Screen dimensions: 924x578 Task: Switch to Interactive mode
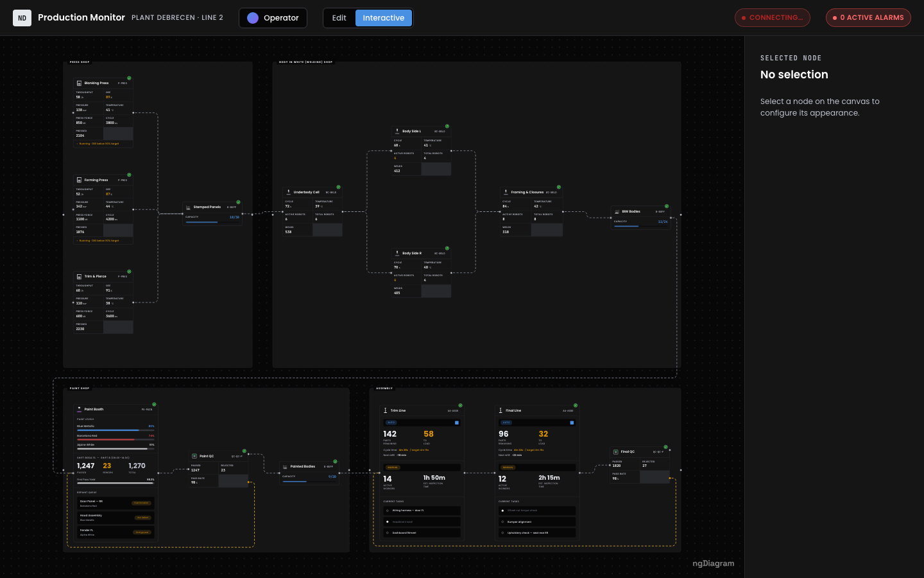tap(384, 18)
